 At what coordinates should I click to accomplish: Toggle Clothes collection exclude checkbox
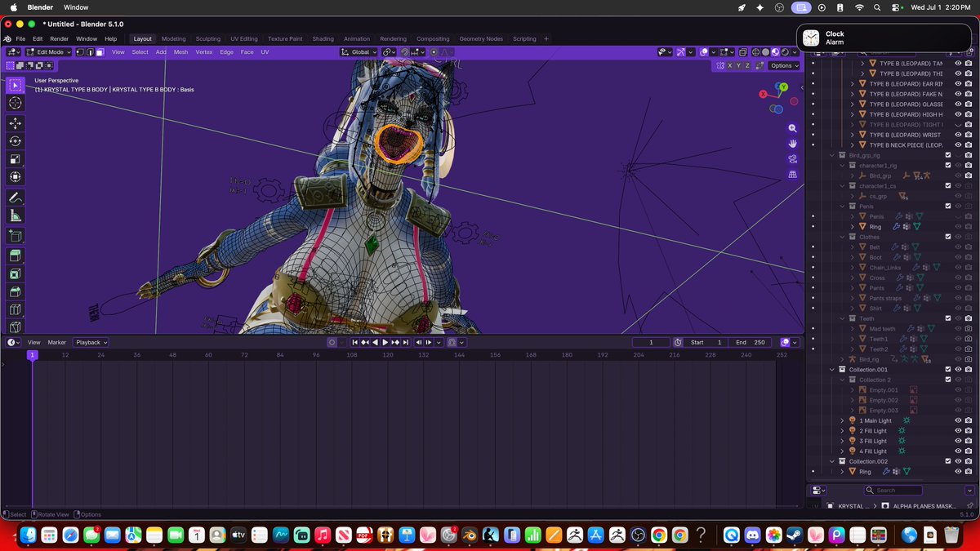click(947, 237)
